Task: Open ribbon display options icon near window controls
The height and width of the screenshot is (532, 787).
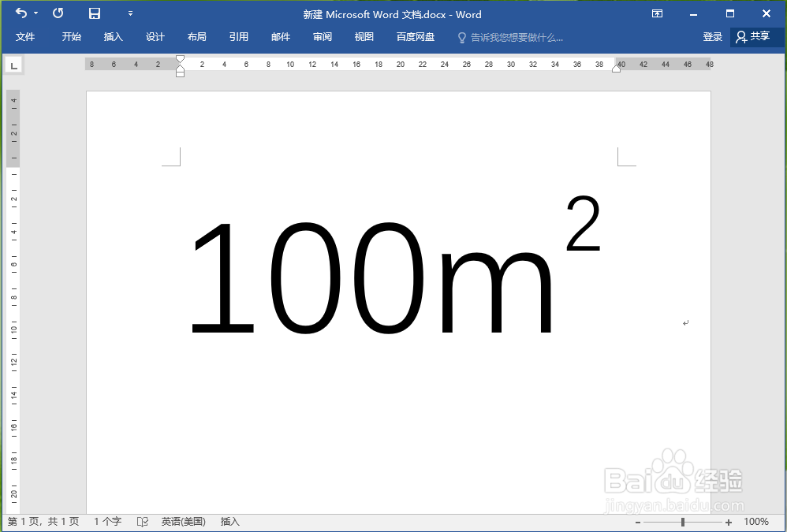Action: pyautogui.click(x=657, y=14)
